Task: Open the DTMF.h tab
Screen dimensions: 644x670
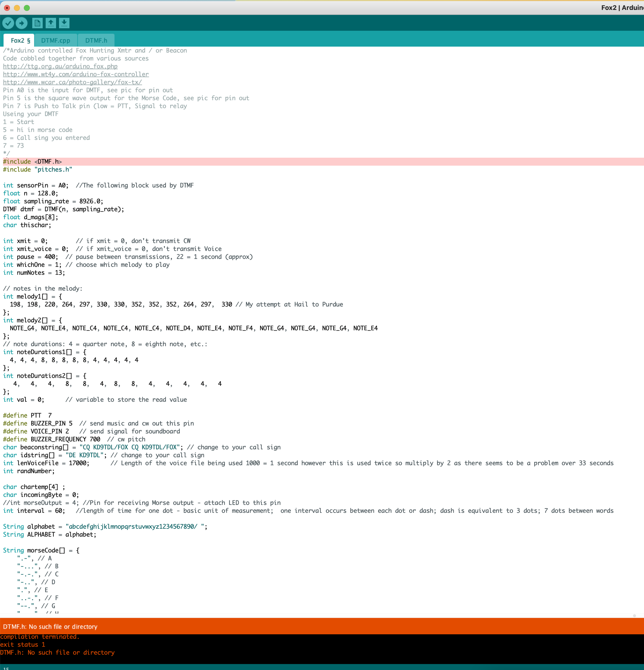Action: point(96,40)
